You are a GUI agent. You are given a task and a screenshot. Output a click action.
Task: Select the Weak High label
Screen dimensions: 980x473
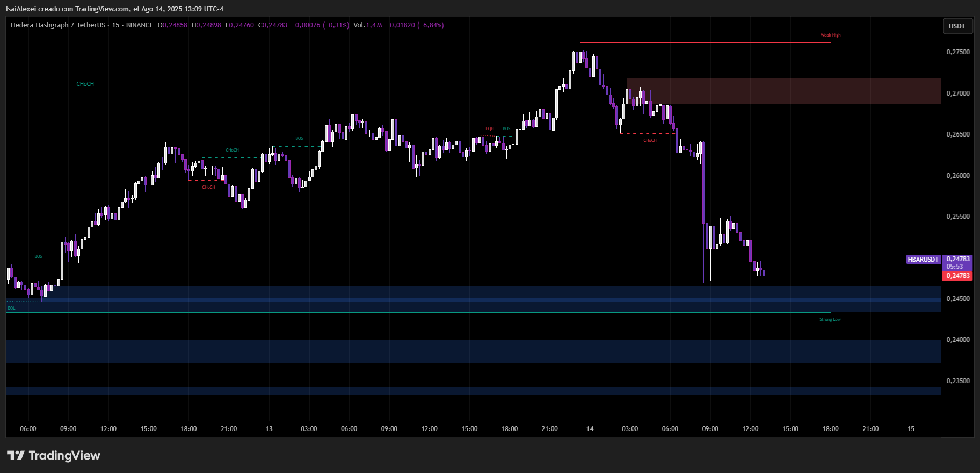pos(830,35)
